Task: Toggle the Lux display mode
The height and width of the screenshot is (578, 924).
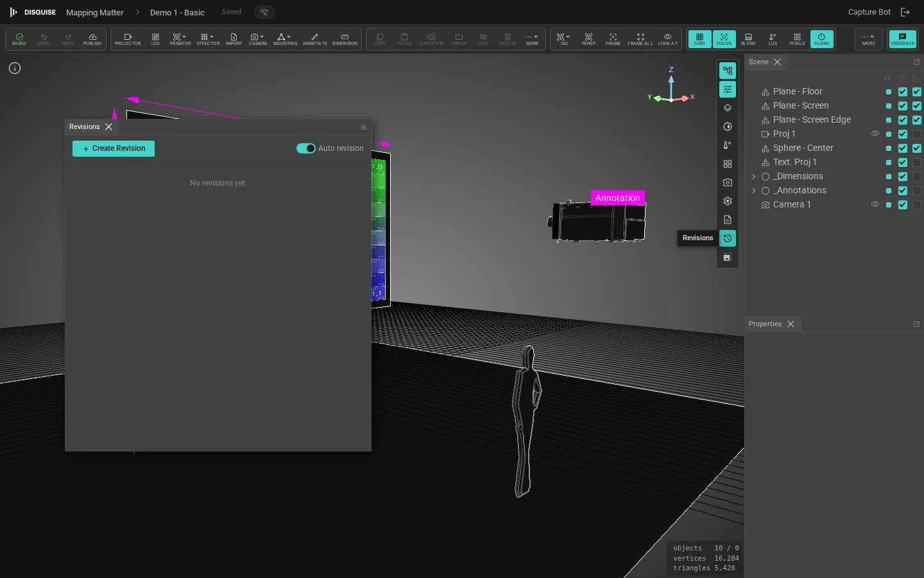Action: (x=773, y=39)
